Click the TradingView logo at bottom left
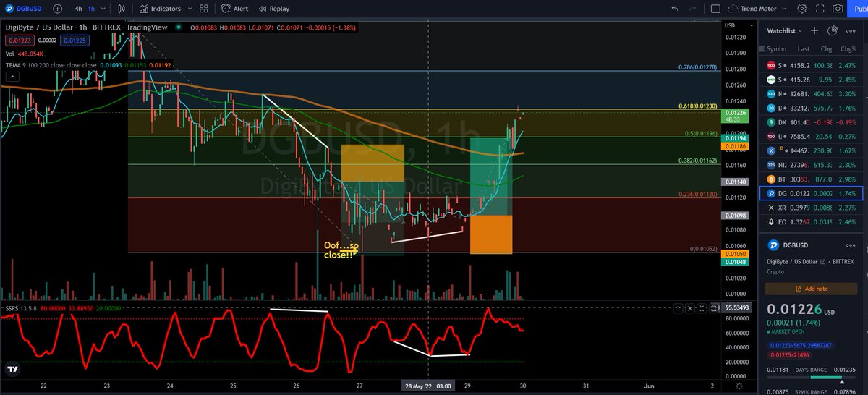The height and width of the screenshot is (395, 868). [12, 369]
